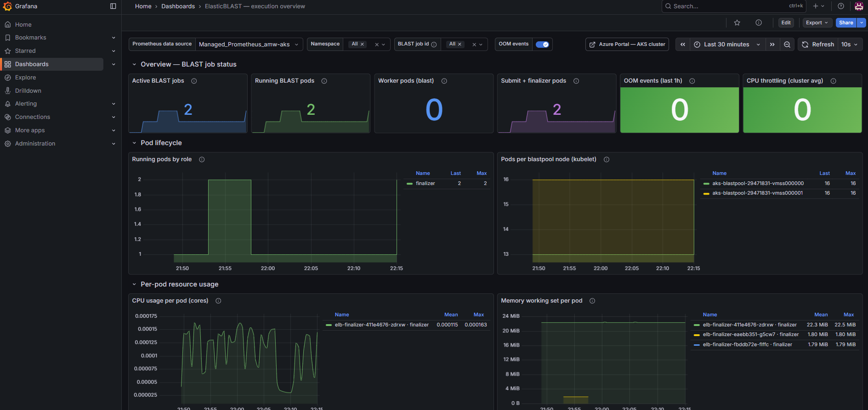Show info for Running pods by role panel
The width and height of the screenshot is (868, 410).
coord(202,159)
